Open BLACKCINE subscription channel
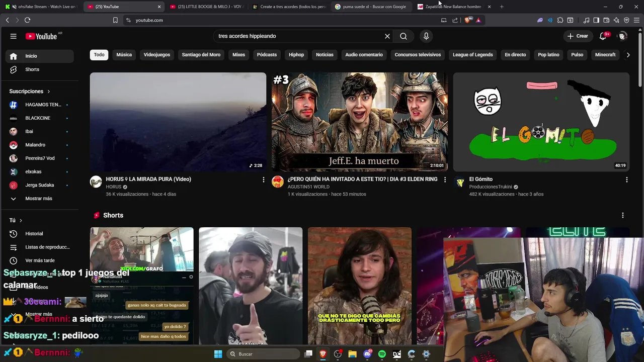This screenshot has width=644, height=362. 40,118
